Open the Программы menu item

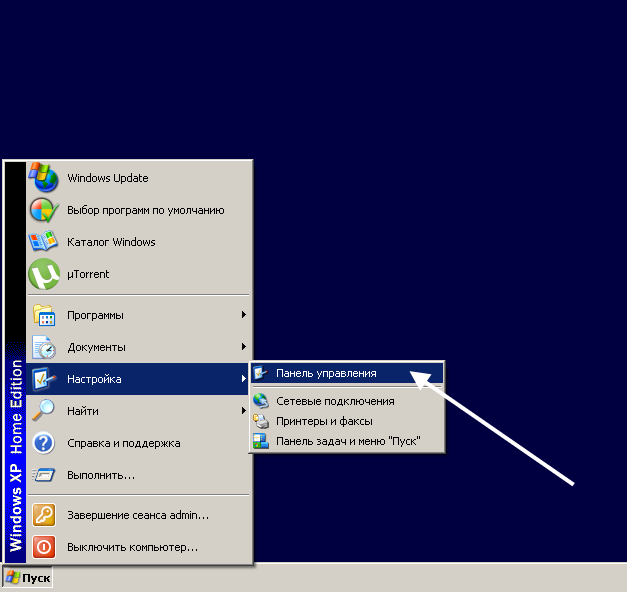point(139,315)
